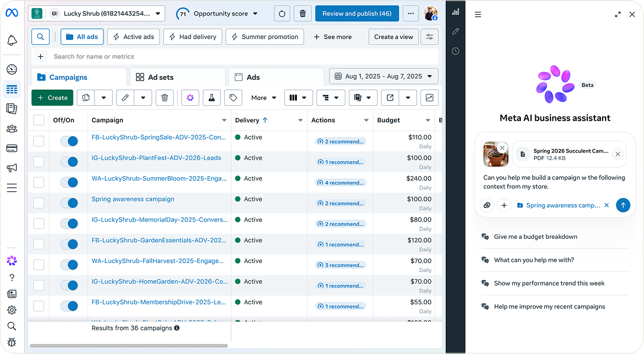Open Meta AI flower icon in sidebar
The height and width of the screenshot is (354, 644).
[x=12, y=261]
